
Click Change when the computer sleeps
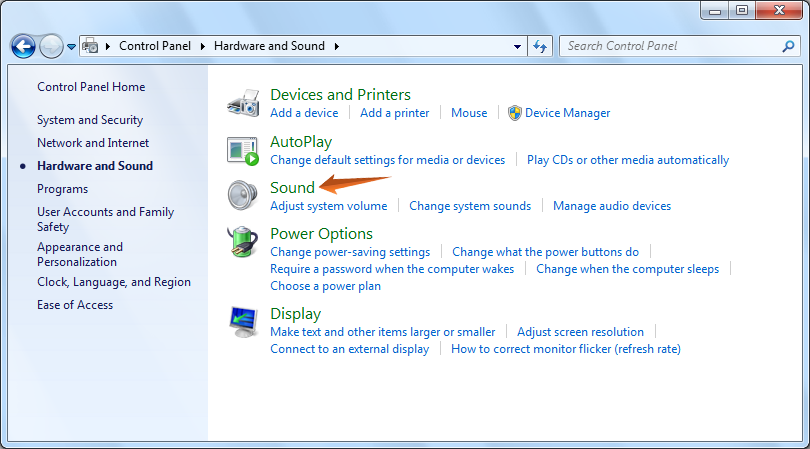click(x=628, y=269)
